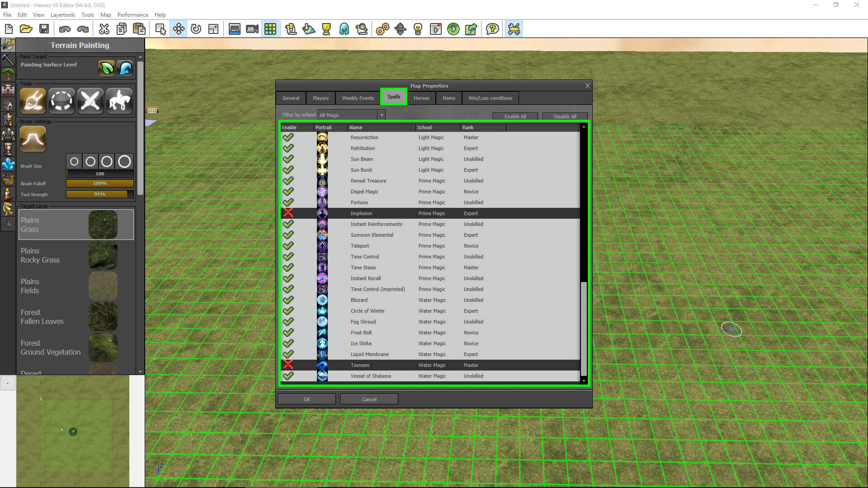
Task: Open the trophy toolbar icon
Action: pyautogui.click(x=326, y=29)
